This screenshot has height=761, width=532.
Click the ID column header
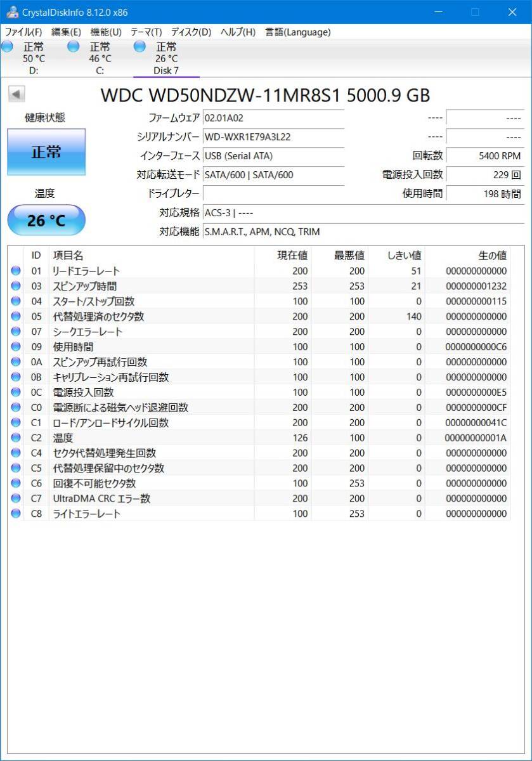pyautogui.click(x=37, y=255)
